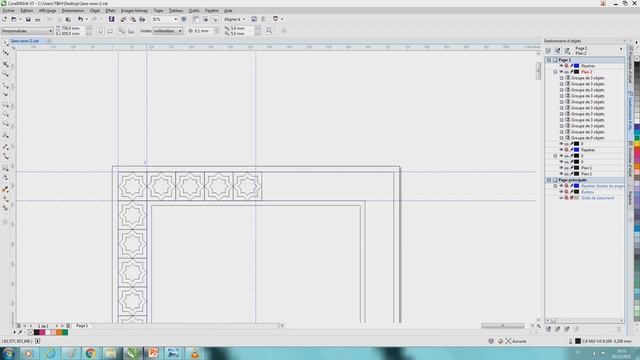The height and width of the screenshot is (360, 640).
Task: Select the Pick tool in the toolbox
Action: [5, 43]
